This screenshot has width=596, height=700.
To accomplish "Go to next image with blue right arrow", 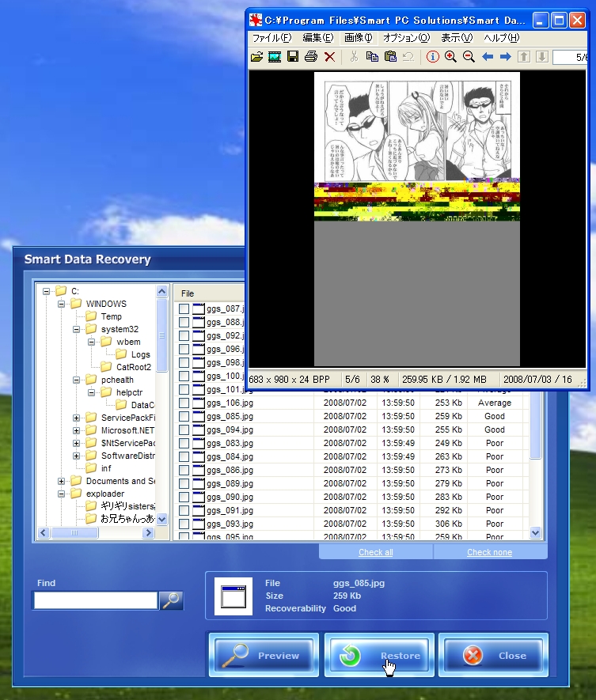I will tap(505, 57).
